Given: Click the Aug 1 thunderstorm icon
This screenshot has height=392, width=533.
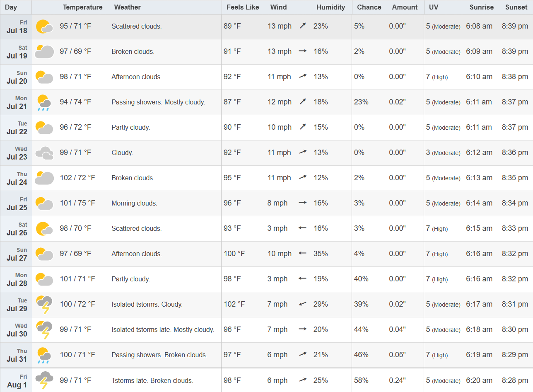Looking at the screenshot, I should coord(44,380).
